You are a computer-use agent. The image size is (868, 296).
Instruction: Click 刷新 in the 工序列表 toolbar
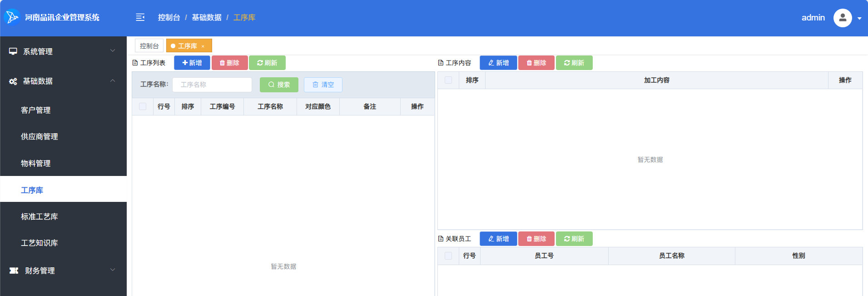click(x=267, y=63)
